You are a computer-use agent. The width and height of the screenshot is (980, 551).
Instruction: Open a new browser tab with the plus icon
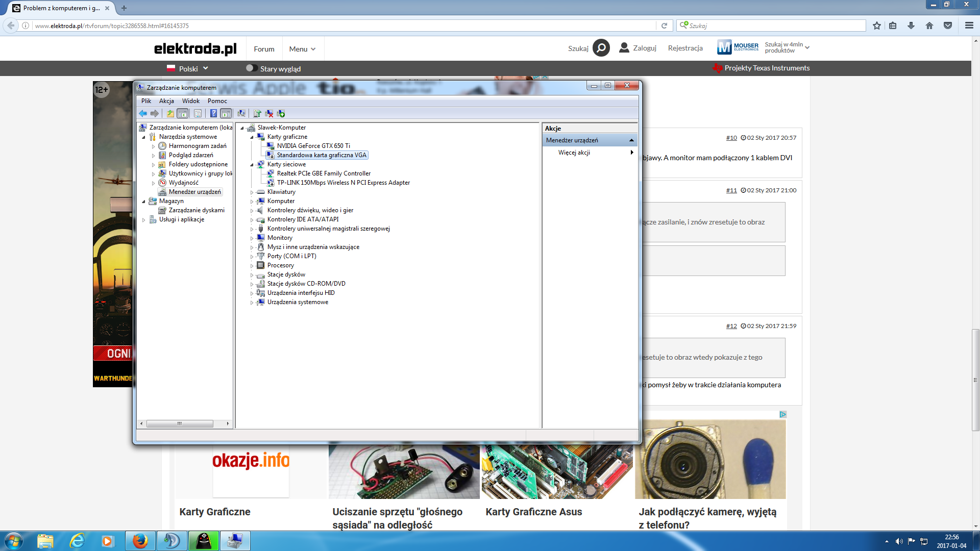point(124,8)
